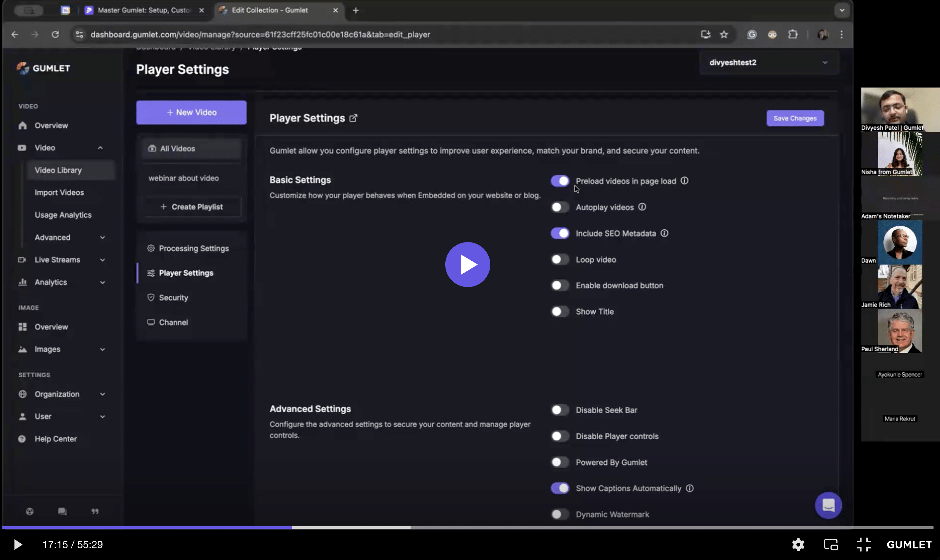Image resolution: width=940 pixels, height=560 pixels.
Task: Open Video Library in sidebar
Action: tap(71, 170)
